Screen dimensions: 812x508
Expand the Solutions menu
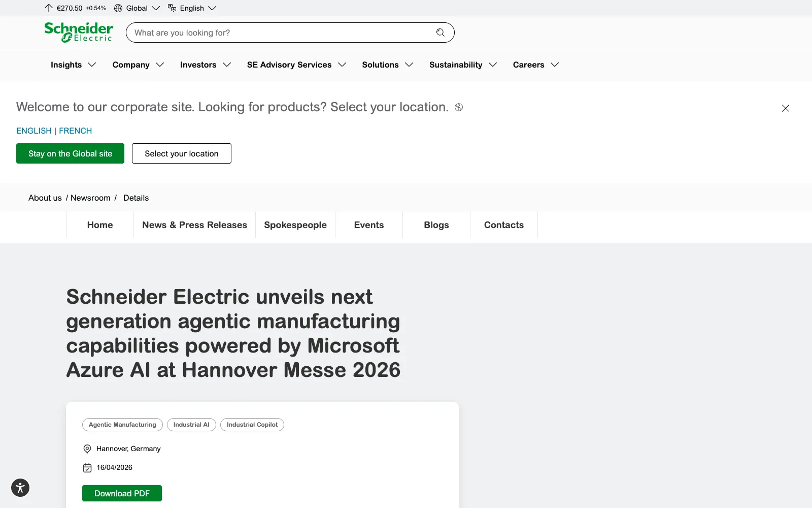[x=388, y=65]
